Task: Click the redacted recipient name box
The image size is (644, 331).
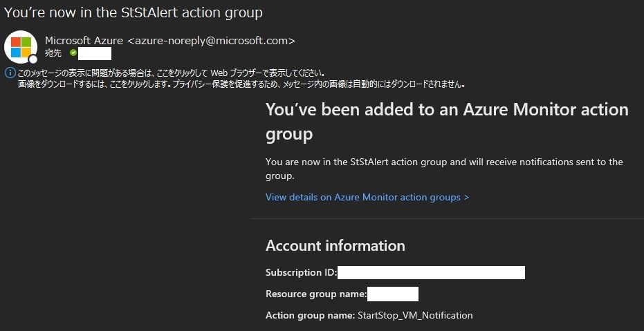Action: coord(95,53)
